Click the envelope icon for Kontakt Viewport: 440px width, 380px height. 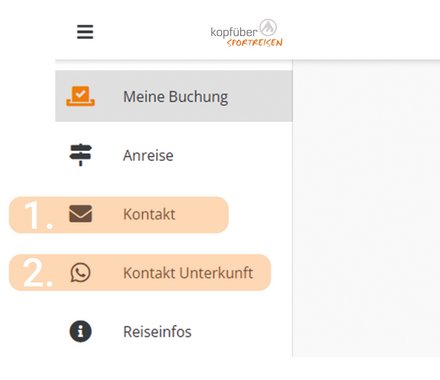click(80, 214)
